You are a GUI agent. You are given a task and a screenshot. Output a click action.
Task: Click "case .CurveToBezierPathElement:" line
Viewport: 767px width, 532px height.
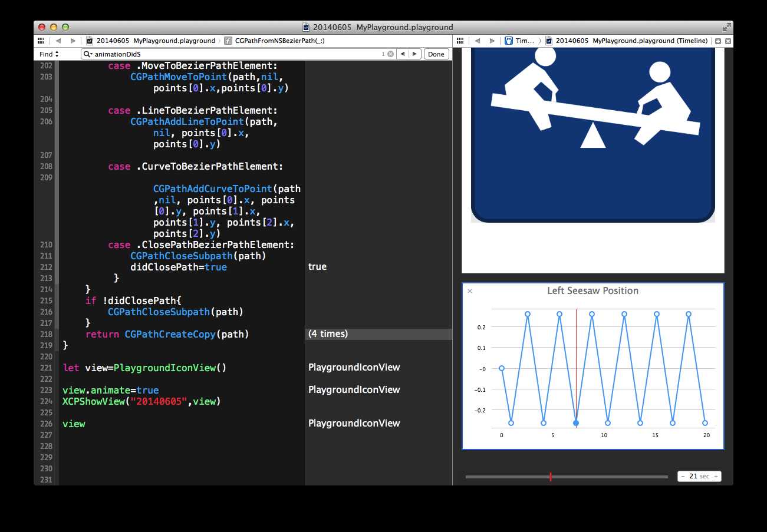point(195,167)
